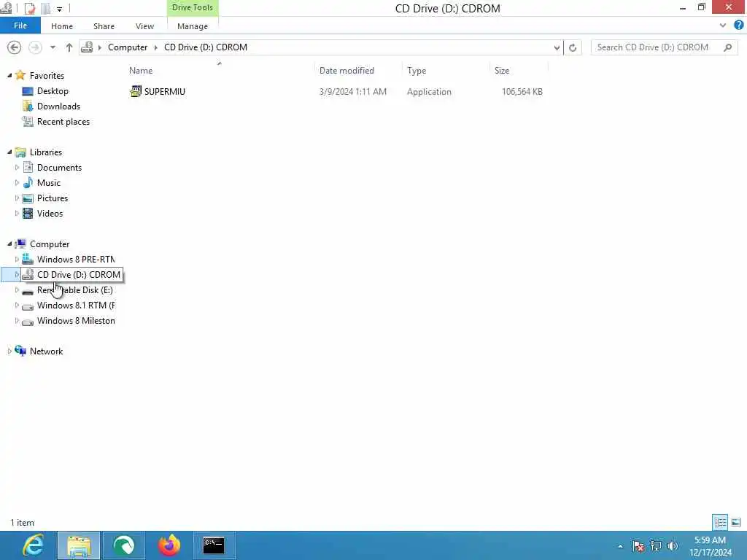Click the 3/9/2024 1:11 AM date cell
This screenshot has width=747, height=560.
352,91
